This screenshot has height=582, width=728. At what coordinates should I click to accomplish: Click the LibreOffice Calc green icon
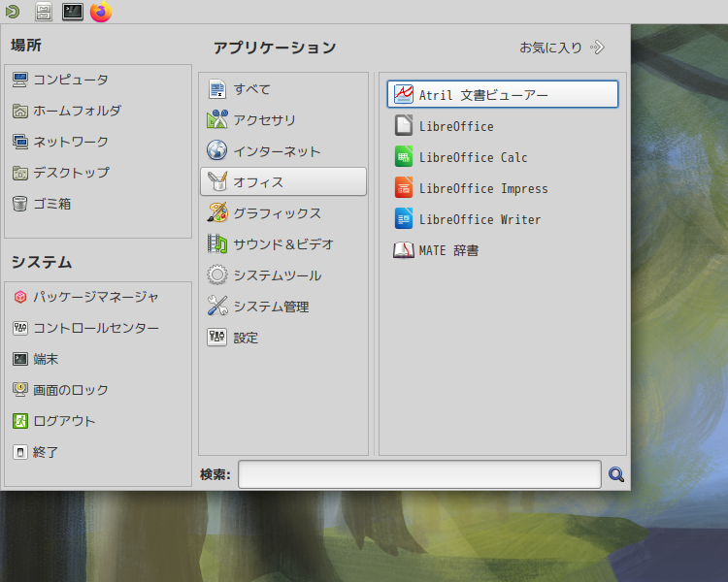click(x=404, y=156)
